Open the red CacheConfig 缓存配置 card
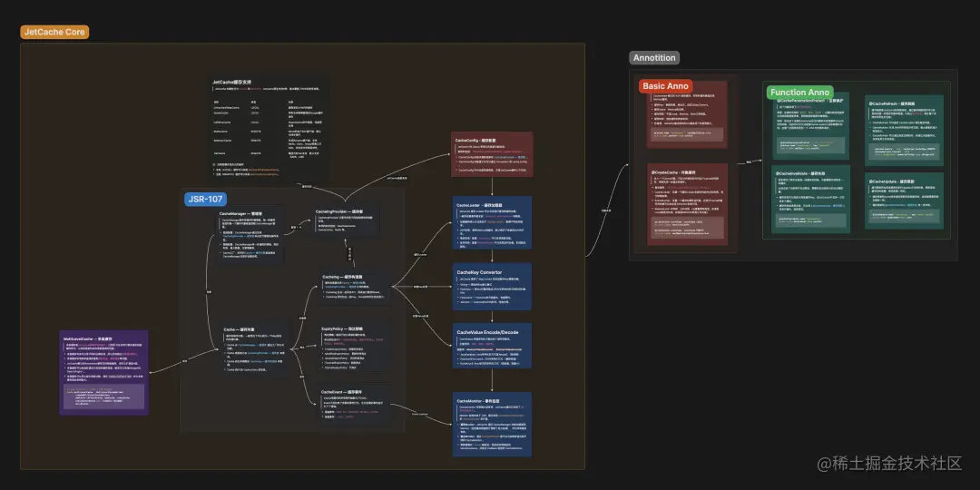The height and width of the screenshot is (490, 980). point(493,154)
